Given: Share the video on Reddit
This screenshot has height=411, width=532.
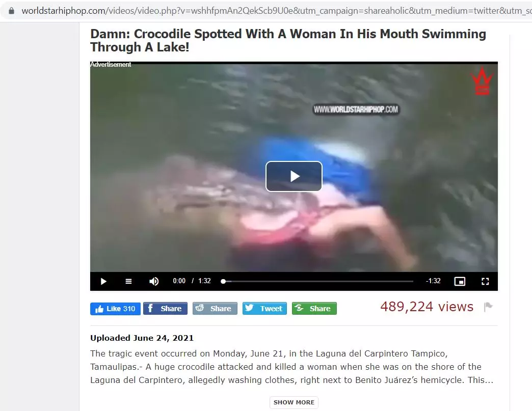Looking at the screenshot, I should pyautogui.click(x=215, y=309).
